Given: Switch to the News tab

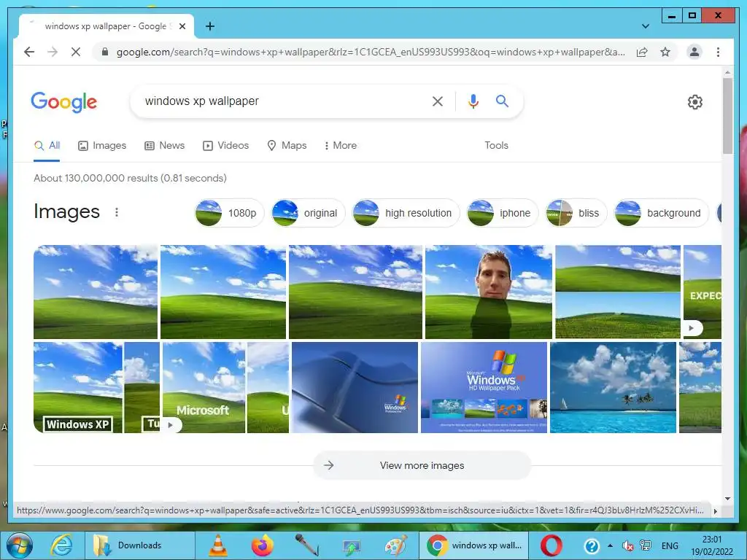Looking at the screenshot, I should (x=164, y=146).
